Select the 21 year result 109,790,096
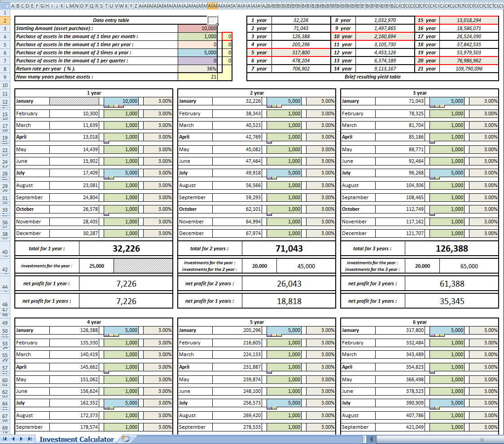 [469, 69]
